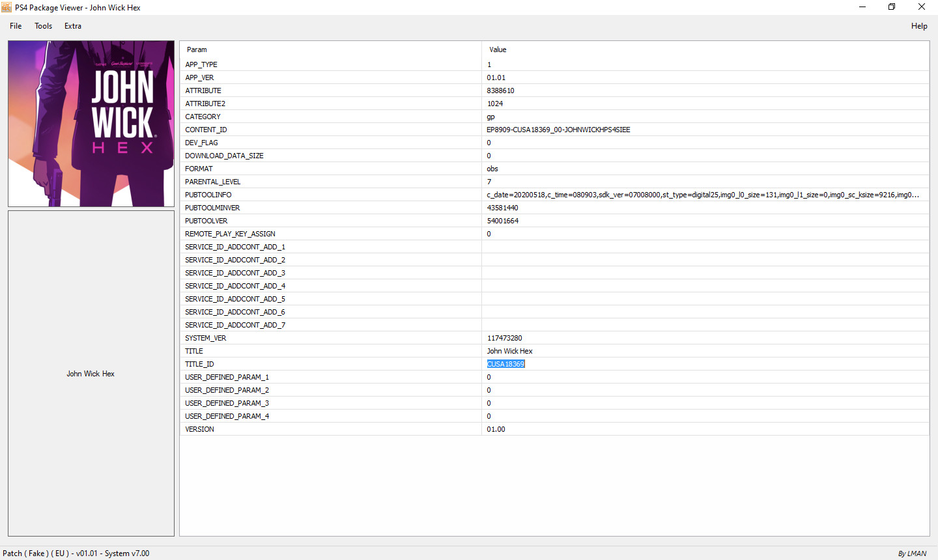Select the PUBTOOLVER parameter

[x=206, y=221]
